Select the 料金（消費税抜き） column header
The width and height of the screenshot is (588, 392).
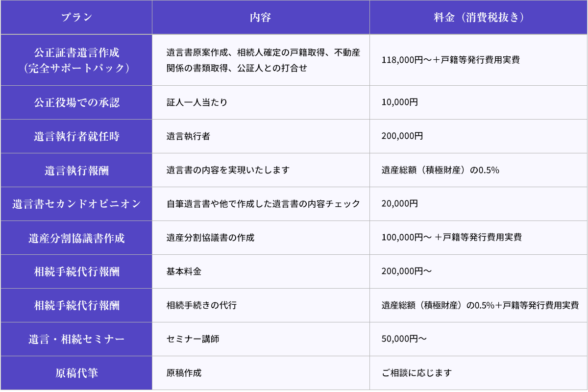pyautogui.click(x=478, y=17)
